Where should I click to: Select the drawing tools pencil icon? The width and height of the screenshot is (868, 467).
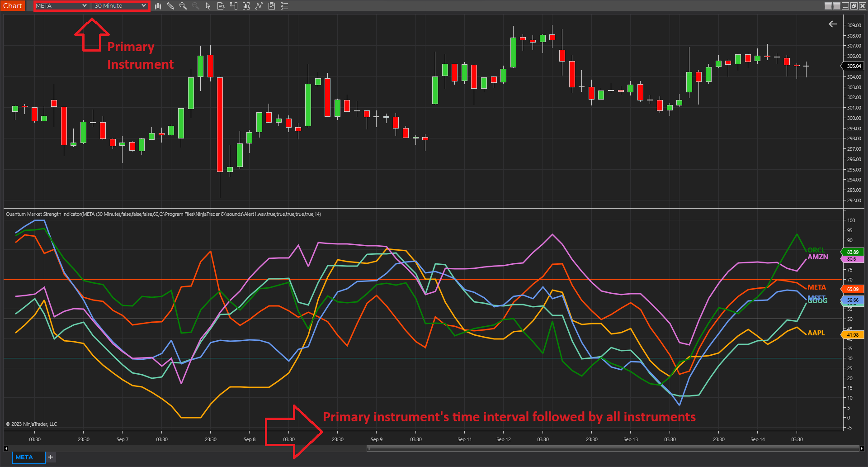[170, 6]
